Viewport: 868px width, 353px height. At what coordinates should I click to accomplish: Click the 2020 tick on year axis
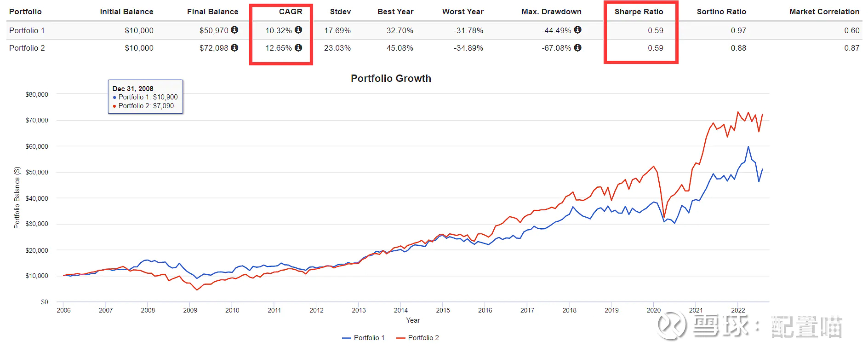tap(653, 310)
